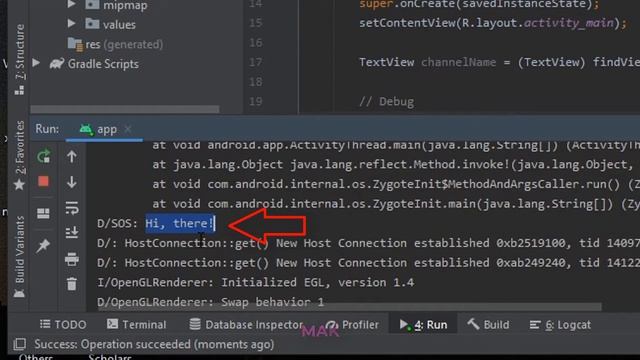Click the "D/SOS:" log tag
The height and width of the screenshot is (360, 640).
tap(117, 223)
